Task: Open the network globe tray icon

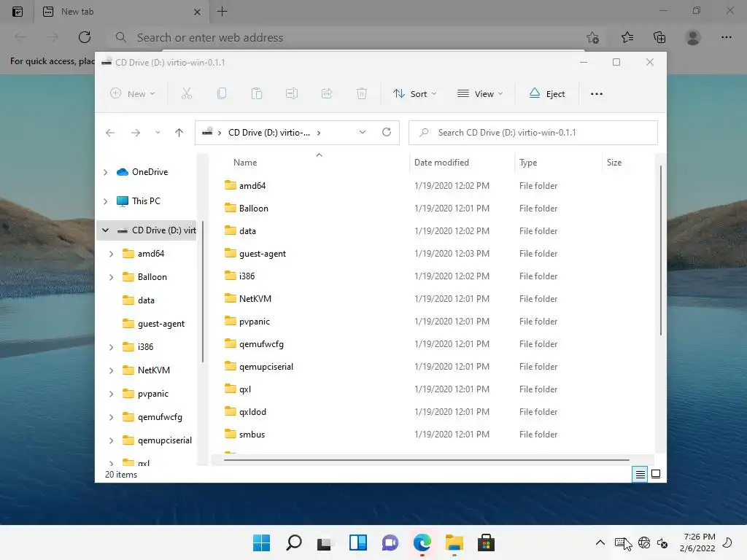Action: [644, 542]
